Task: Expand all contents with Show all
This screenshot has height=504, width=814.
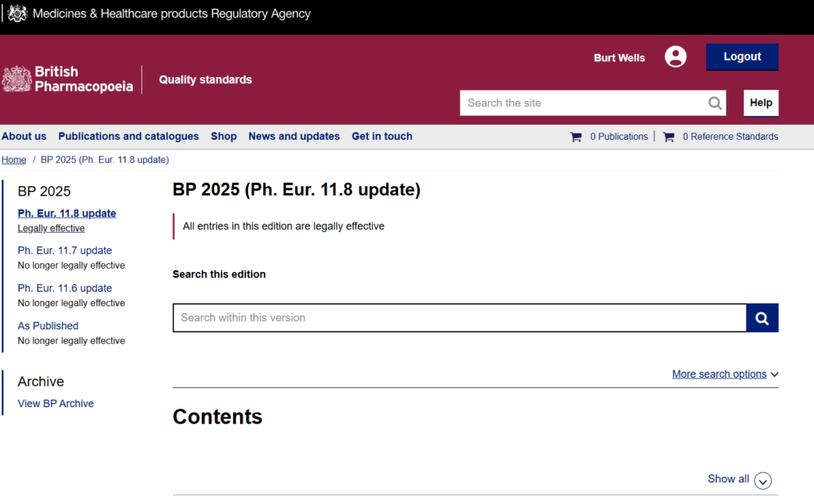Action: point(728,479)
